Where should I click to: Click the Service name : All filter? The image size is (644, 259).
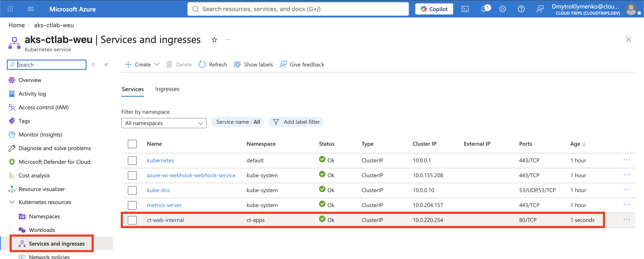[237, 122]
